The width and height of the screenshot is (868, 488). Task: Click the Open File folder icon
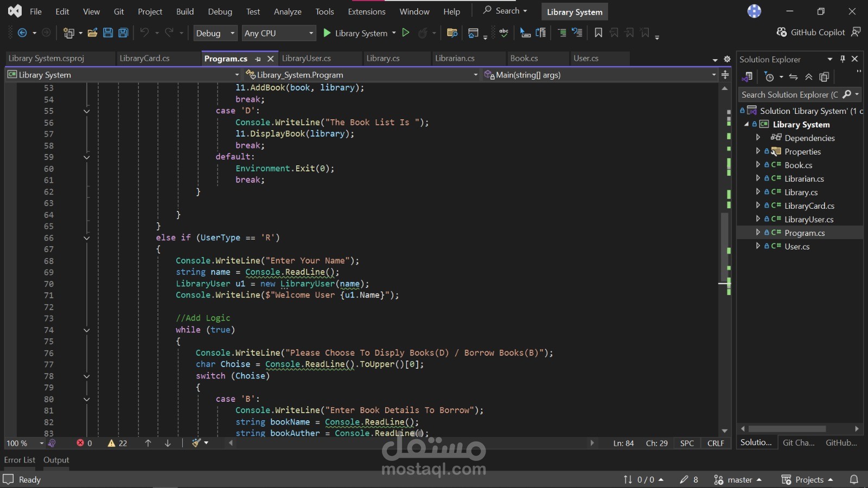tap(92, 33)
